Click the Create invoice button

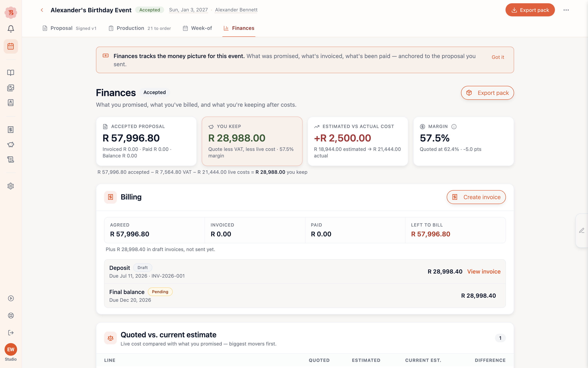[x=476, y=197]
